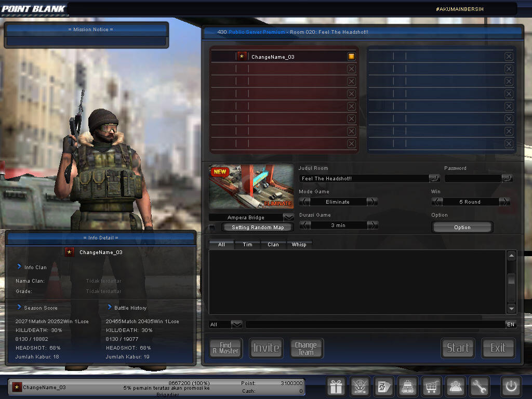The image size is (532, 399).
Task: Increase Win rounds arrow
Action: pos(504,202)
